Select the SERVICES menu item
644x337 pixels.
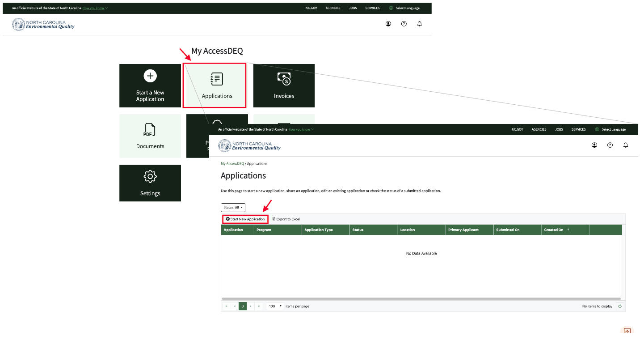372,8
